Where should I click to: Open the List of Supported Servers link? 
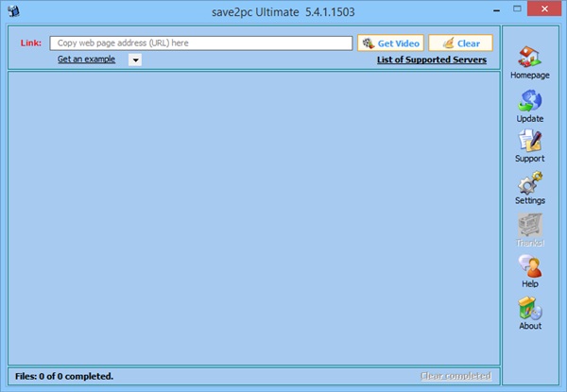pos(432,60)
